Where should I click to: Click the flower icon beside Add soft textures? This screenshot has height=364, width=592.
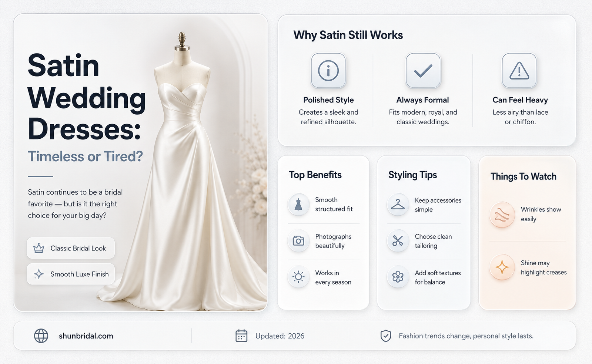[x=398, y=277]
